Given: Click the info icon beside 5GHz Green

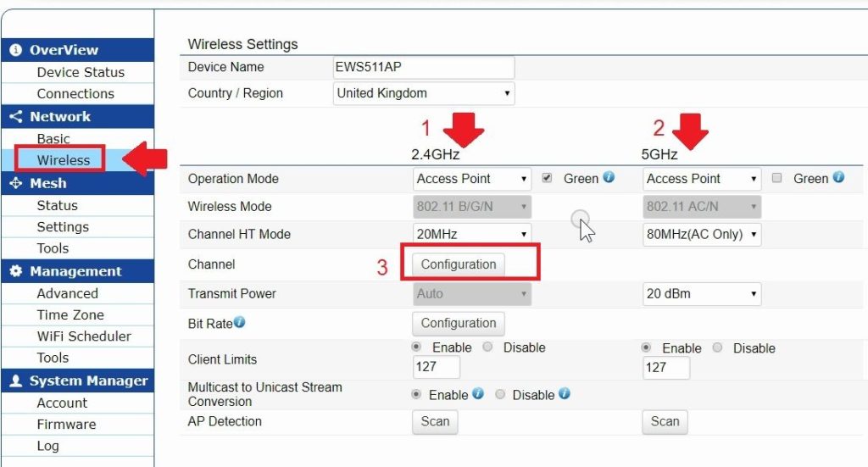Looking at the screenshot, I should point(838,178).
